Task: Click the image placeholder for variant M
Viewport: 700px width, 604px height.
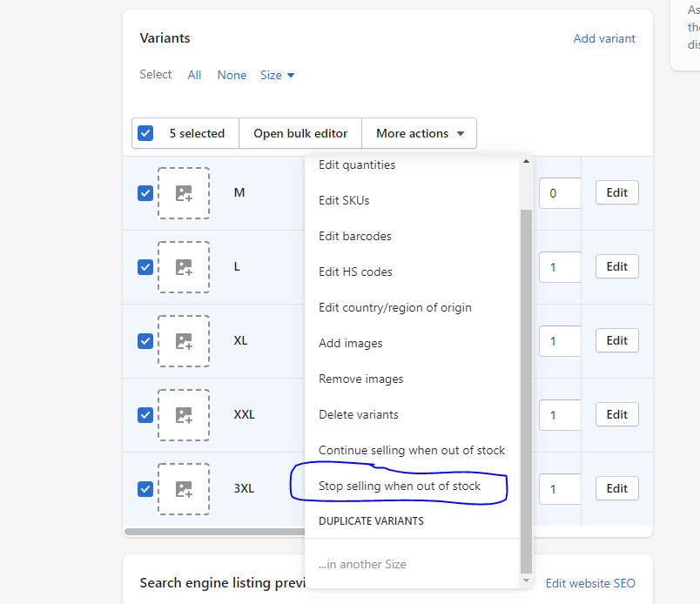Action: pos(184,193)
